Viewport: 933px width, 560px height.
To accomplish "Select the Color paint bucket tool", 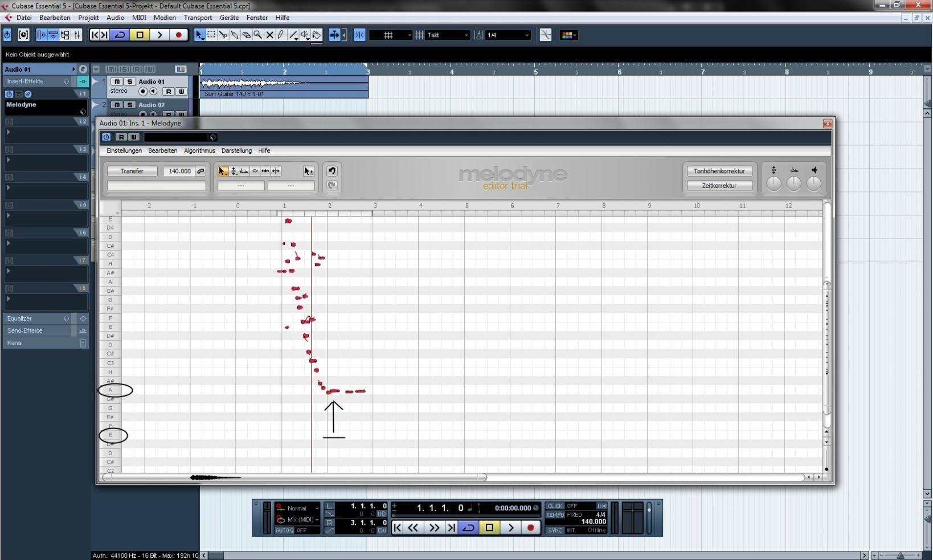I will (x=317, y=35).
